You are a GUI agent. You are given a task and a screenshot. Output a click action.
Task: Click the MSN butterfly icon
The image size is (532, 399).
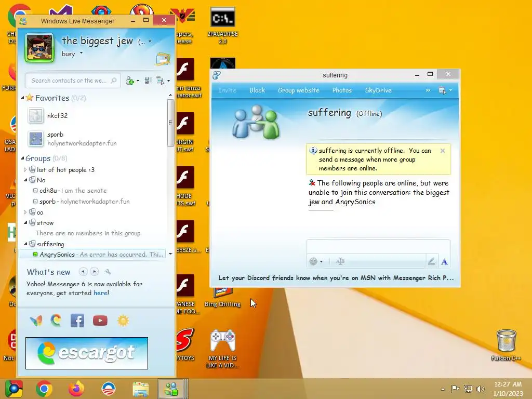coord(36,321)
